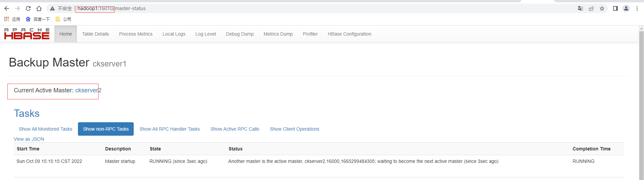
Task: Follow the ckserver2 active master link
Action: (88, 90)
